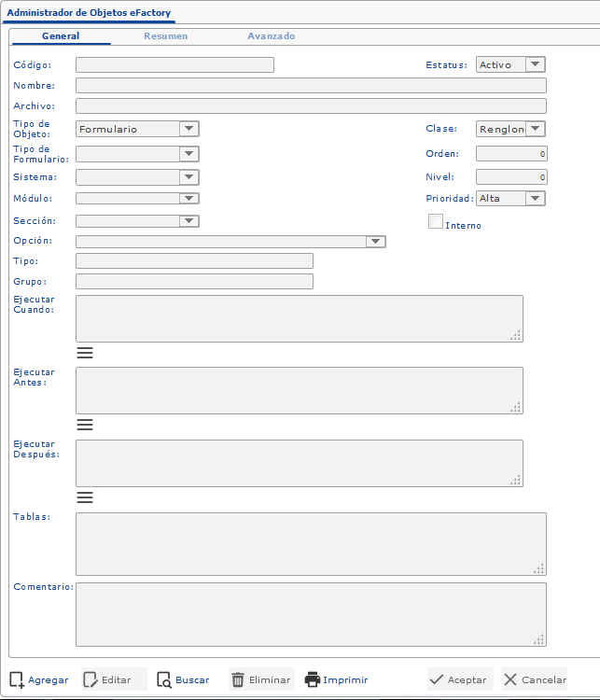Image resolution: width=600 pixels, height=700 pixels.
Task: Focus the Archivo input field
Action: tap(311, 105)
